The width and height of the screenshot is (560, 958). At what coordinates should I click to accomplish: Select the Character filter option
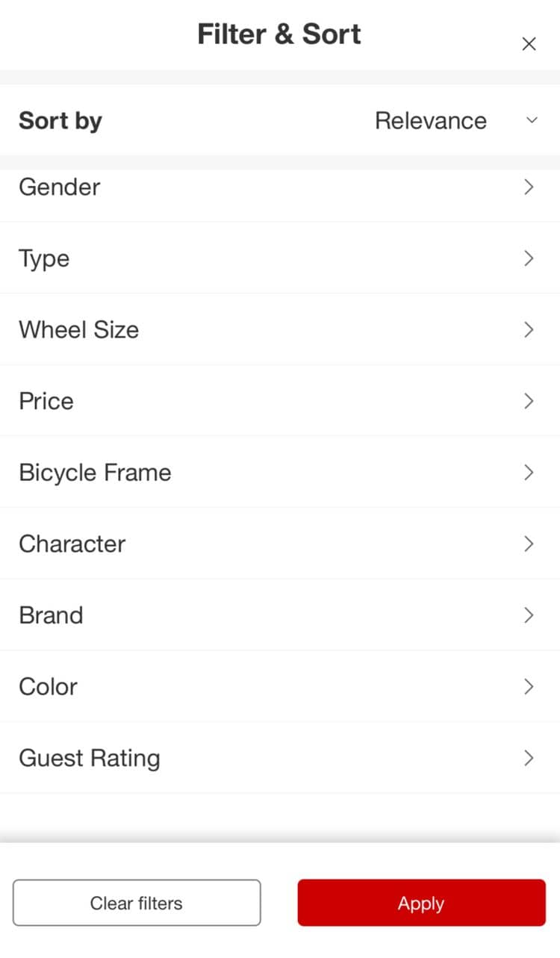pos(72,544)
